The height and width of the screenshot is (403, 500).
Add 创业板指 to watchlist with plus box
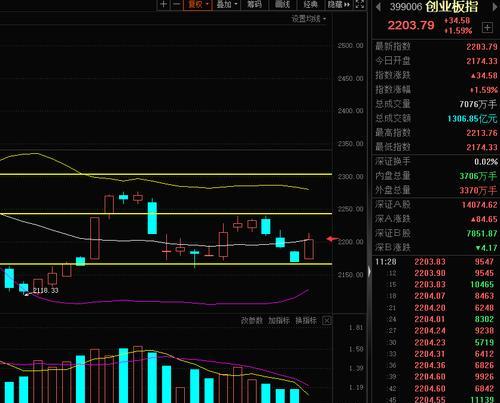[x=487, y=28]
